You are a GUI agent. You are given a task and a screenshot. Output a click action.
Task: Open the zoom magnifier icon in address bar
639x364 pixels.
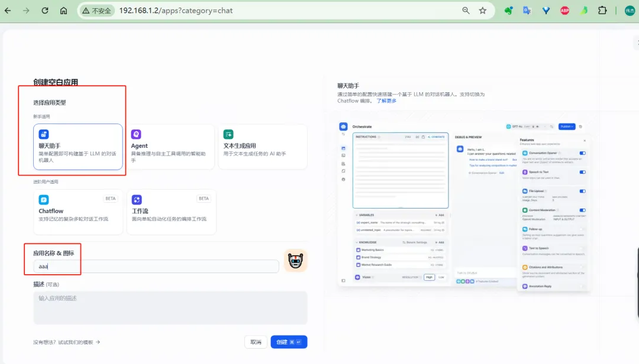click(x=466, y=11)
